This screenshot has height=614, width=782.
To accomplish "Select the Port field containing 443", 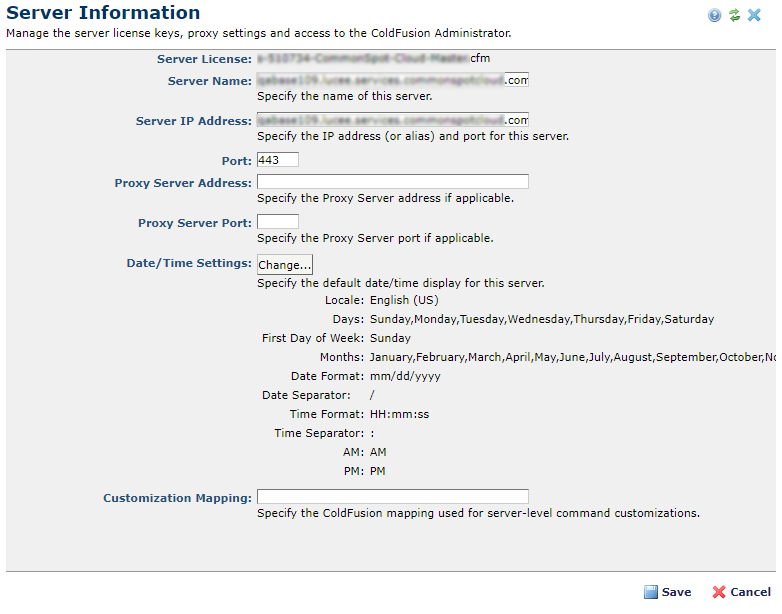I will 277,160.
